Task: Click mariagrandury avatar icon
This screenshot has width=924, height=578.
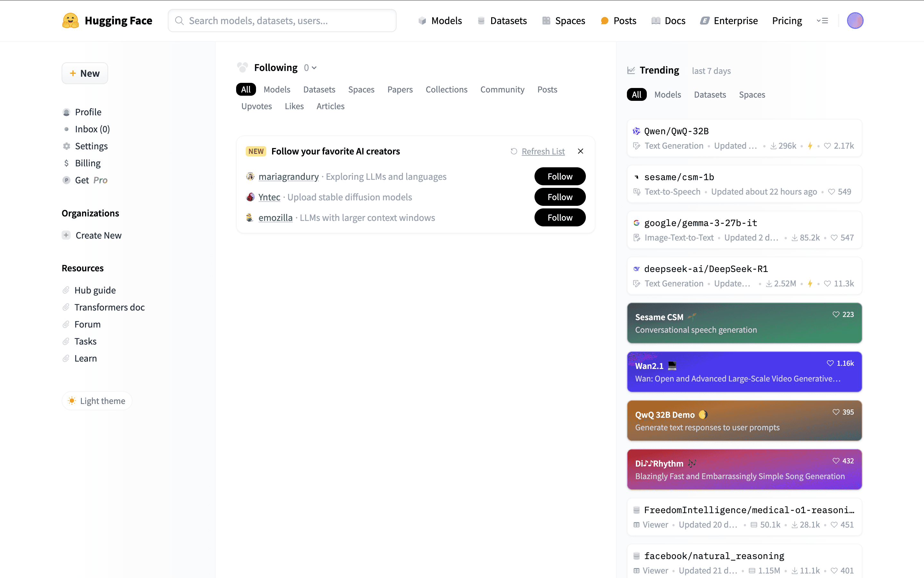Action: [x=250, y=176]
